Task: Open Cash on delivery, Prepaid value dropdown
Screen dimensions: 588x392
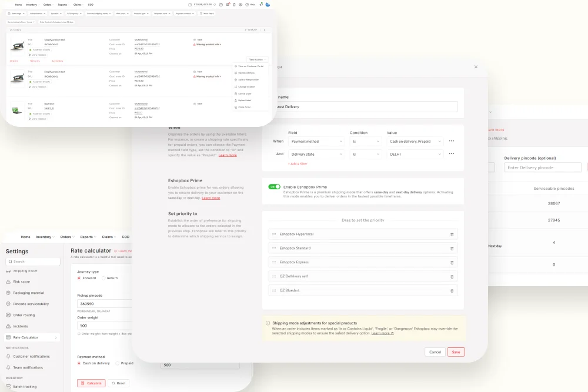Action: pyautogui.click(x=415, y=141)
